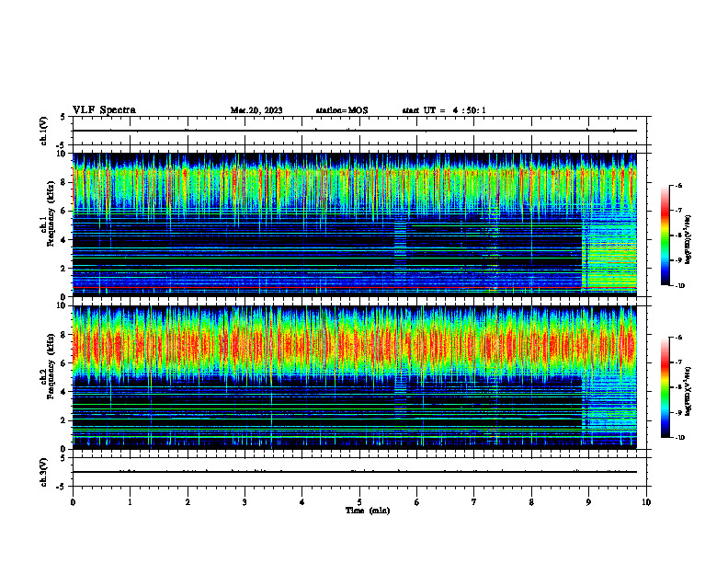
Task: Click the ch.2 spectrogram color bar
Action: [665, 387]
